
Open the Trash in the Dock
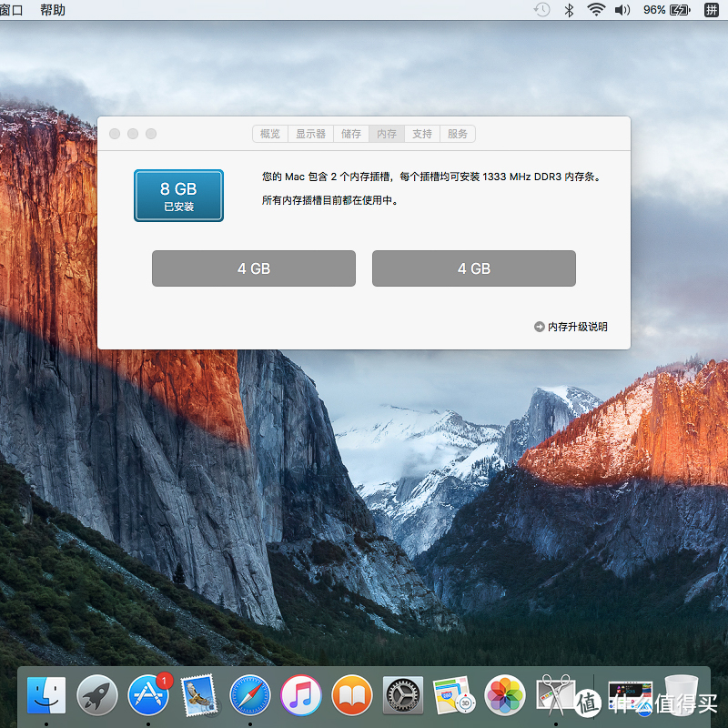(x=681, y=695)
